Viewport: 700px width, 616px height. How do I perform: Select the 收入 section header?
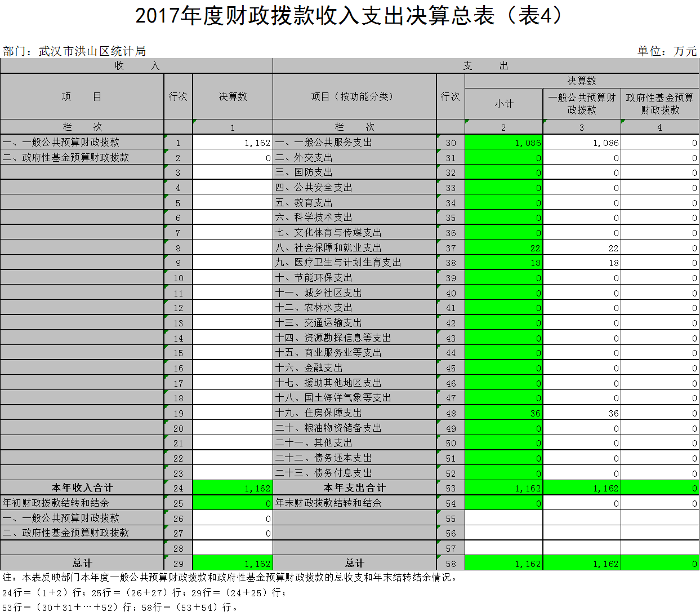(x=135, y=65)
